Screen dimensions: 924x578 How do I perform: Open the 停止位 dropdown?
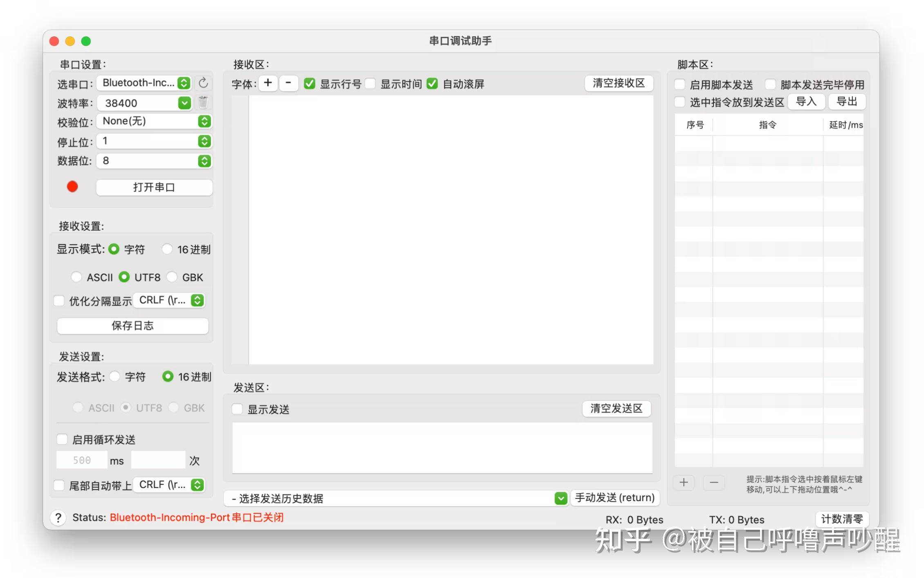coord(154,141)
